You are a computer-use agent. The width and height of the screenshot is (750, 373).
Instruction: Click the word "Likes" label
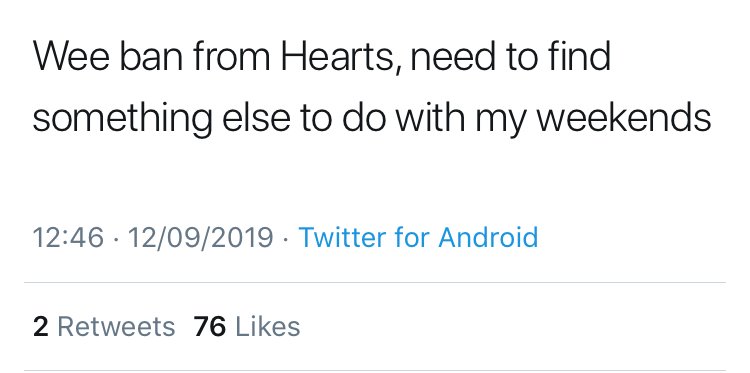268,327
